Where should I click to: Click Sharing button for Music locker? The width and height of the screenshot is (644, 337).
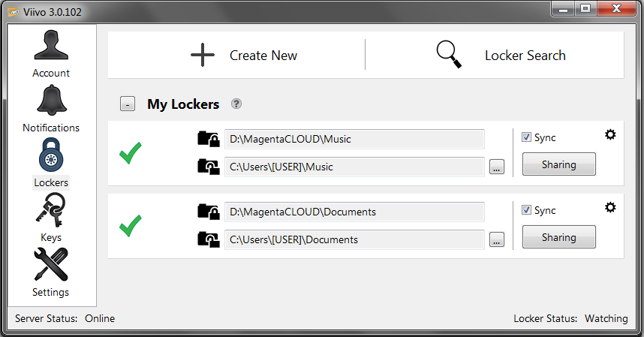558,164
